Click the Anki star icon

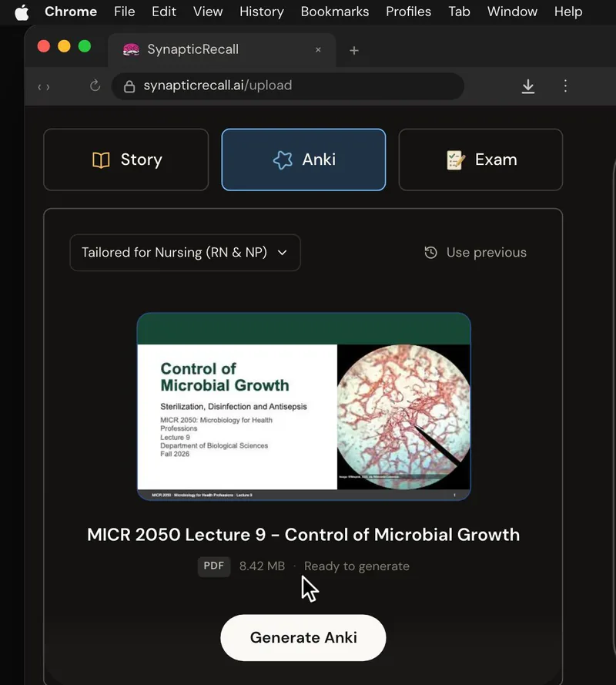pos(283,160)
